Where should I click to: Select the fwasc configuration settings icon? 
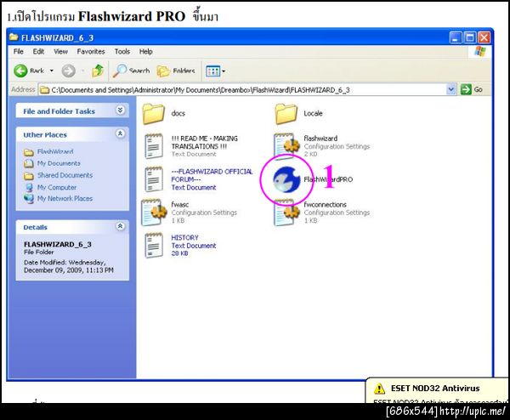click(x=154, y=213)
